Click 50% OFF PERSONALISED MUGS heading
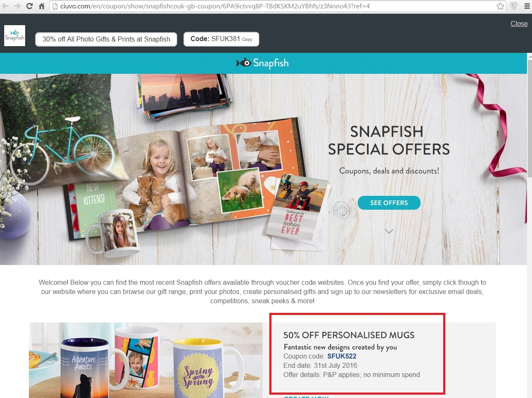This screenshot has width=532, height=398. [349, 335]
